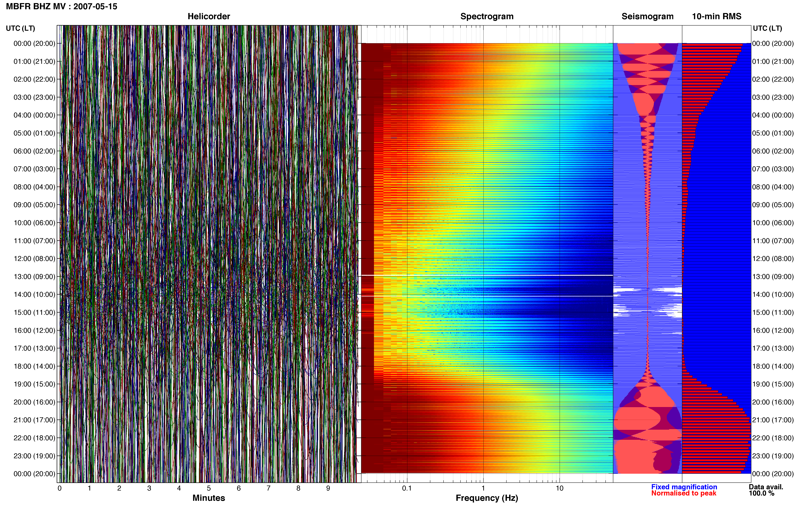Click '22:00 (18:00)' on the RMS panel time axis
The height and width of the screenshot is (508, 812).
point(773,438)
